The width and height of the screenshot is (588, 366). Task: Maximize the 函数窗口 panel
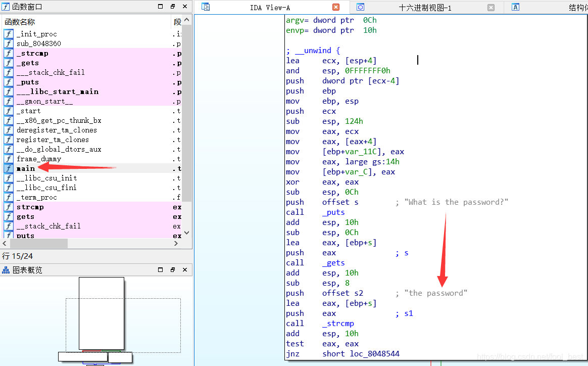click(161, 7)
